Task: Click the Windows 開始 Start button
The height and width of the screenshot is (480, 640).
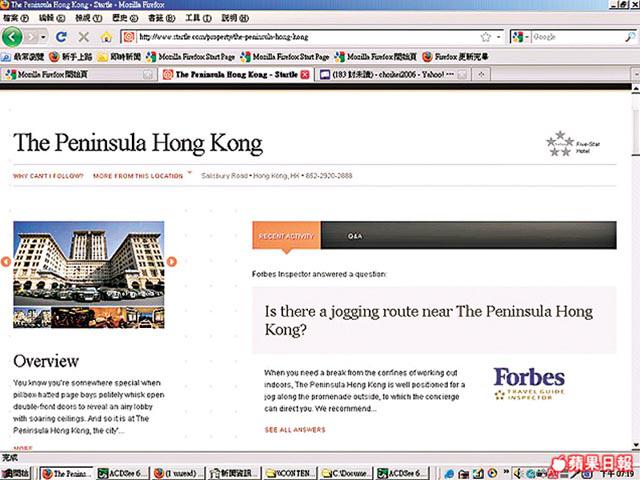Action: (x=15, y=473)
